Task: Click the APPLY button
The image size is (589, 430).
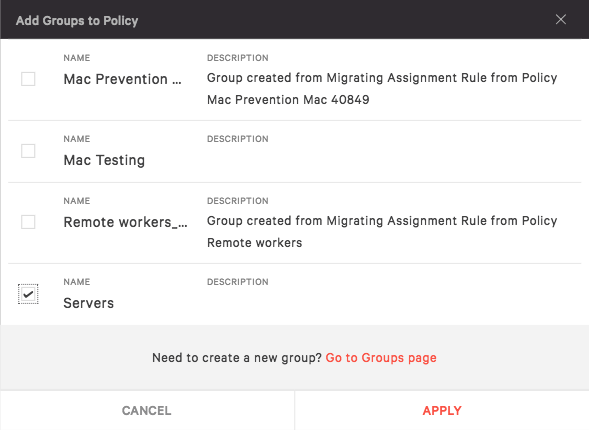Action: click(x=442, y=410)
